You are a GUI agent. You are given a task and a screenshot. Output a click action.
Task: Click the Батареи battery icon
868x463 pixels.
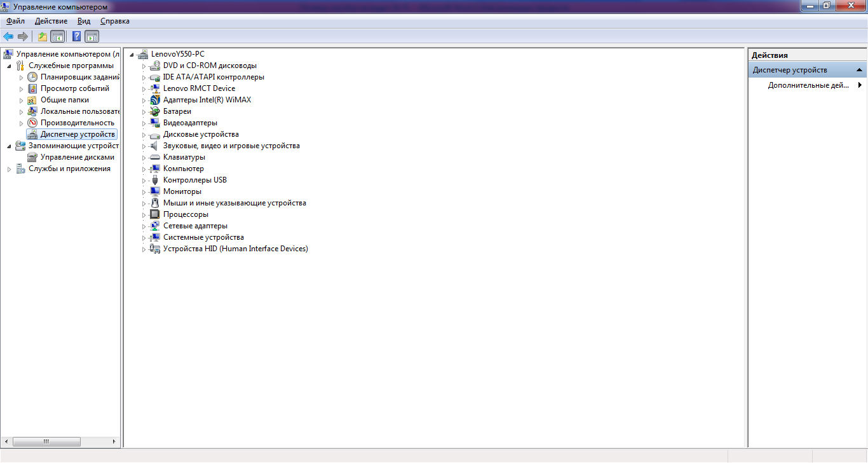pyautogui.click(x=154, y=111)
